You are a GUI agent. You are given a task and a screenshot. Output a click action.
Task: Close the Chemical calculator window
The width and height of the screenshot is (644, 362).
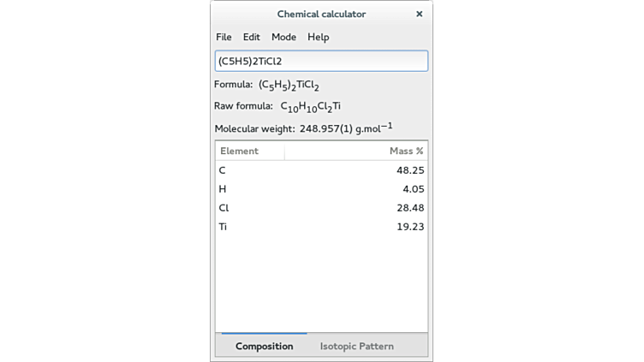tap(419, 14)
